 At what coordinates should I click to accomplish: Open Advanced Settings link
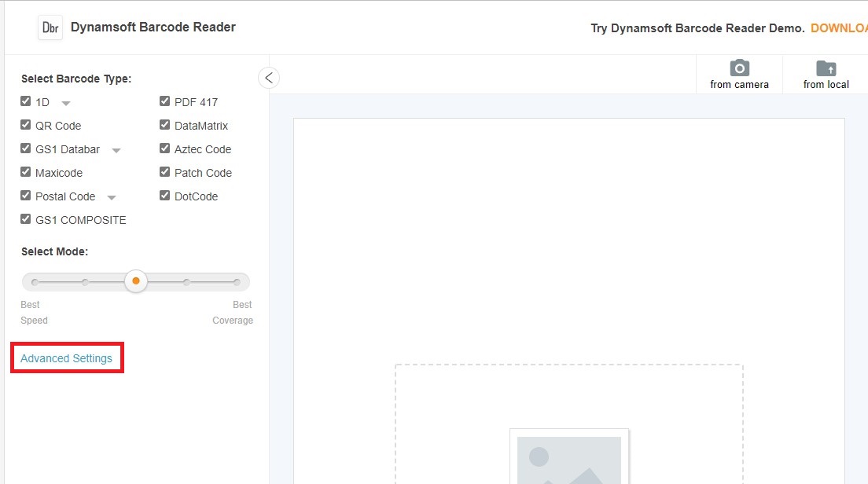[x=66, y=358]
